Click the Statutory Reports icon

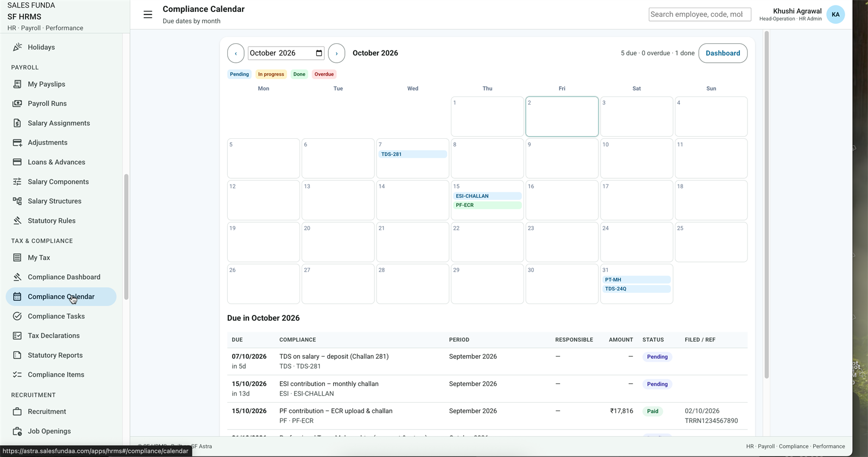pyautogui.click(x=17, y=355)
